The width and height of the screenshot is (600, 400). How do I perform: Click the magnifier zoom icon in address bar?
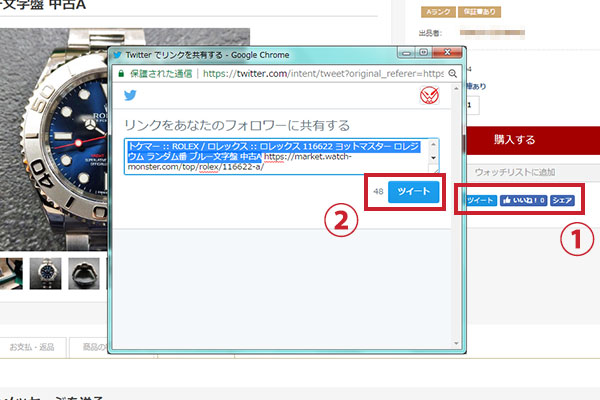452,73
